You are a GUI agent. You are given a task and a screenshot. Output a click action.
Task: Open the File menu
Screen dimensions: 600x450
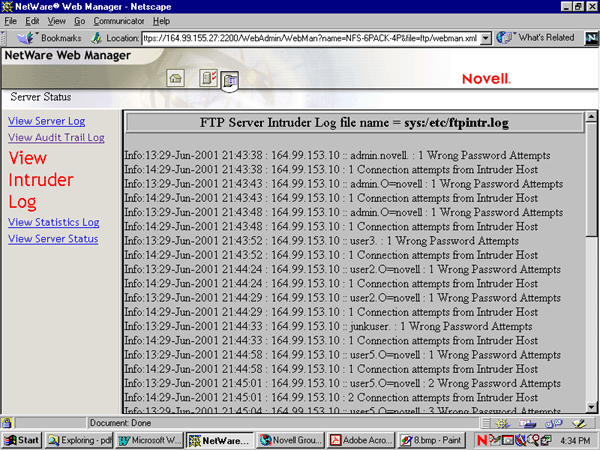[x=11, y=21]
